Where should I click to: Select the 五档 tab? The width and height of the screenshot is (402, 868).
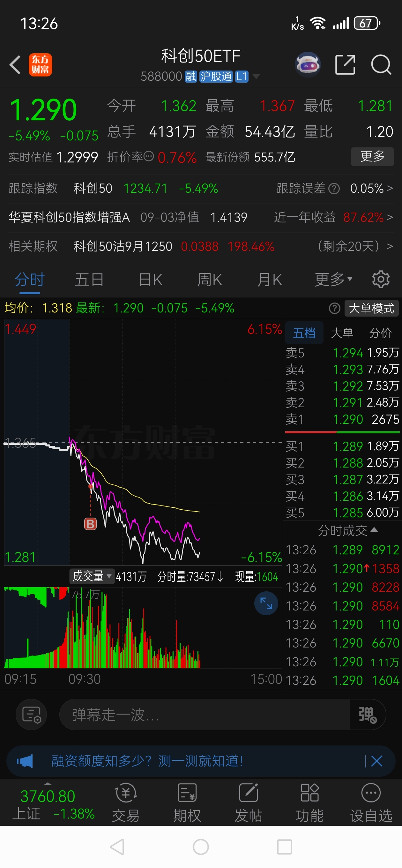(304, 333)
